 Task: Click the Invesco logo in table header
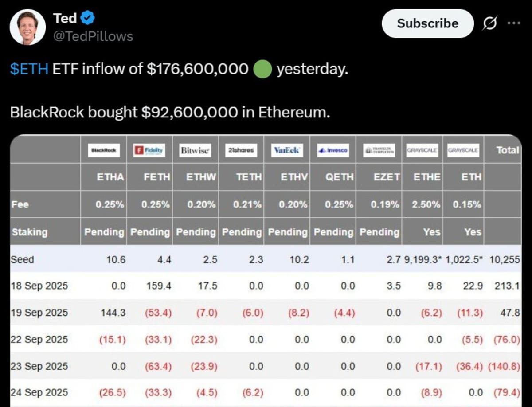333,150
